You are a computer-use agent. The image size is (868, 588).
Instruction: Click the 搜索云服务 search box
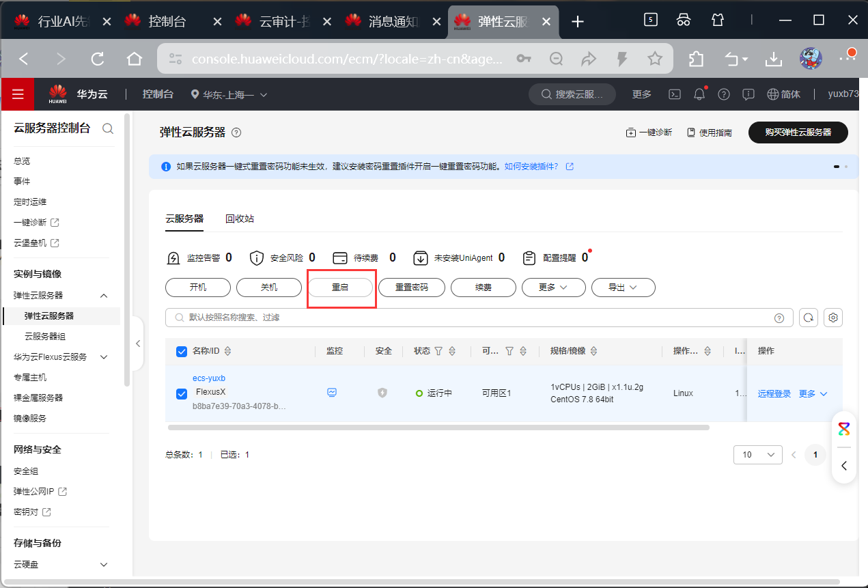(x=572, y=94)
